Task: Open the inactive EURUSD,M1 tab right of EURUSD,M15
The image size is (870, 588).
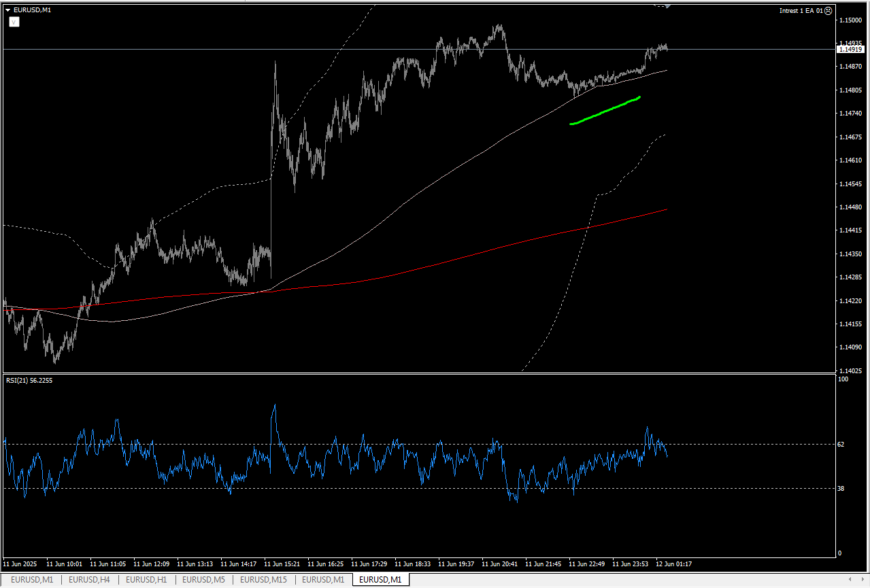Action: (x=323, y=580)
